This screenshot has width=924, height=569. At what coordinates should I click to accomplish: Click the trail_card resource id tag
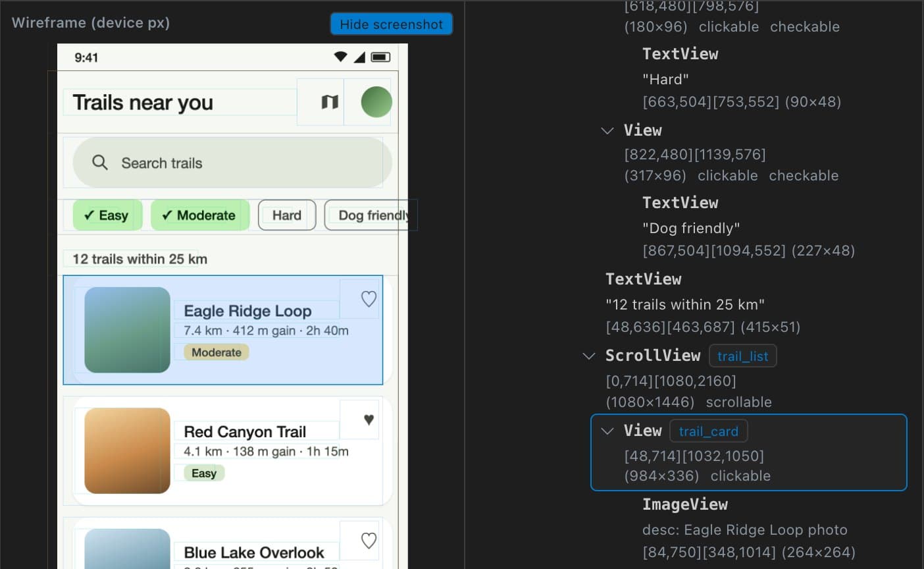pyautogui.click(x=708, y=431)
